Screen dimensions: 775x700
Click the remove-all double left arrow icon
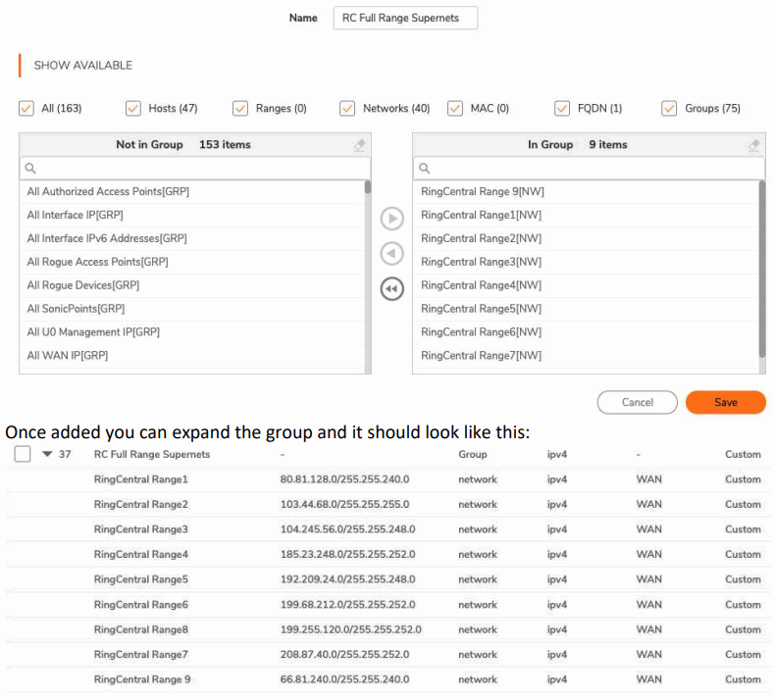coord(391,289)
